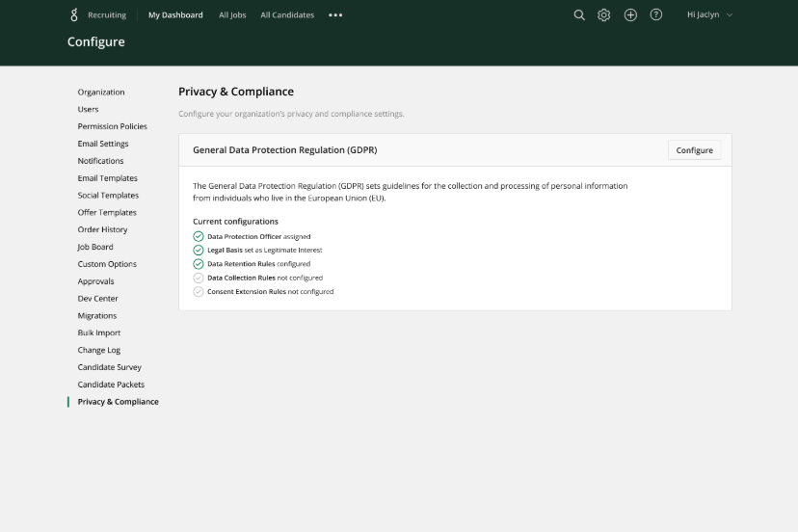The height and width of the screenshot is (532, 798).
Task: Click the plus add icon
Action: click(x=630, y=15)
